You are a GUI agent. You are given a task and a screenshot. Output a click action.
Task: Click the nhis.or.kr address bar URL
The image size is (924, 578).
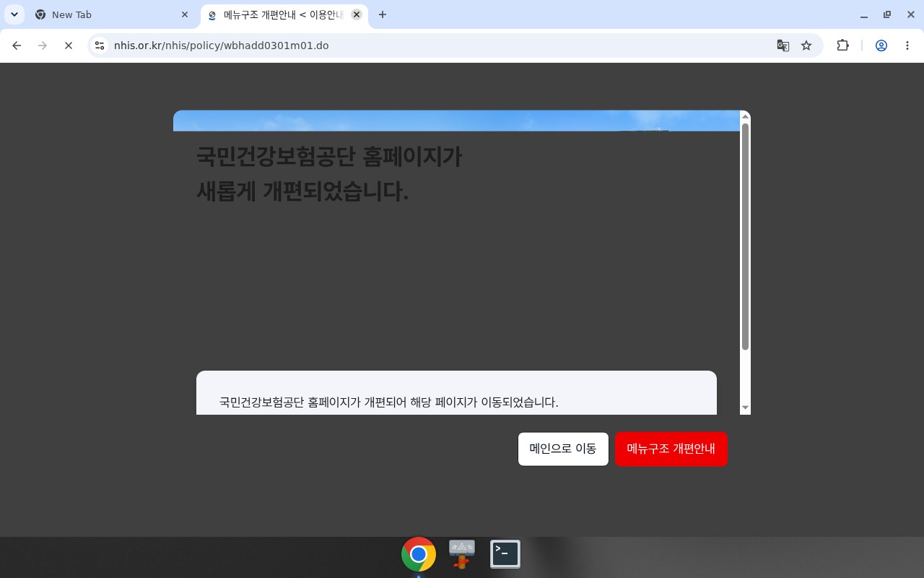click(221, 46)
